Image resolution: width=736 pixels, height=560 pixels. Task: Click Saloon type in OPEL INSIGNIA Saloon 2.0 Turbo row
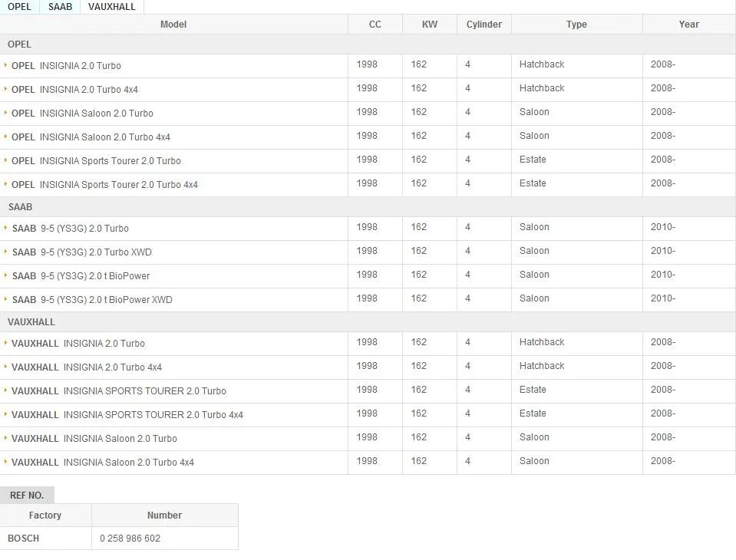point(534,112)
